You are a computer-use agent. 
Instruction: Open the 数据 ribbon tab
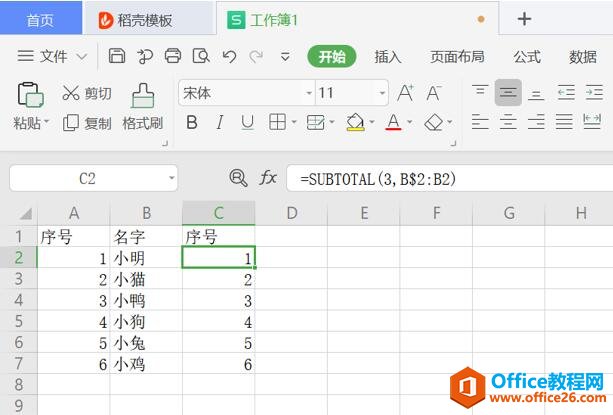(583, 57)
